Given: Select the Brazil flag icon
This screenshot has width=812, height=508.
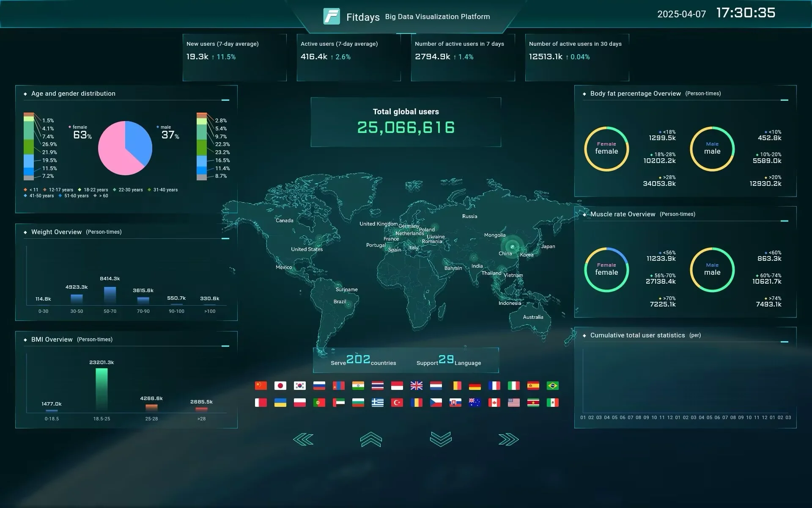Looking at the screenshot, I should pyautogui.click(x=552, y=386).
